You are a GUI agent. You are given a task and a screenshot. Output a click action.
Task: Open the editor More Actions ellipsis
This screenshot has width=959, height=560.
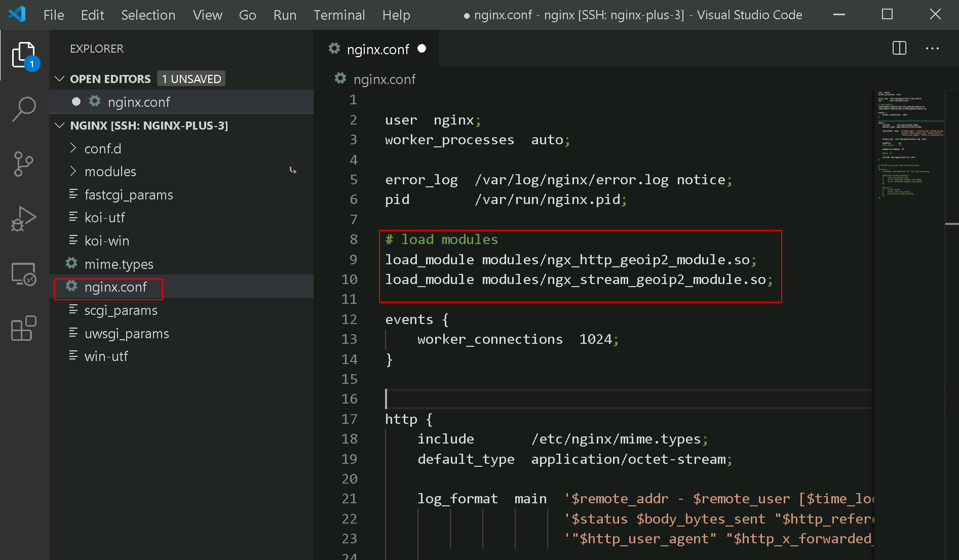[x=932, y=49]
